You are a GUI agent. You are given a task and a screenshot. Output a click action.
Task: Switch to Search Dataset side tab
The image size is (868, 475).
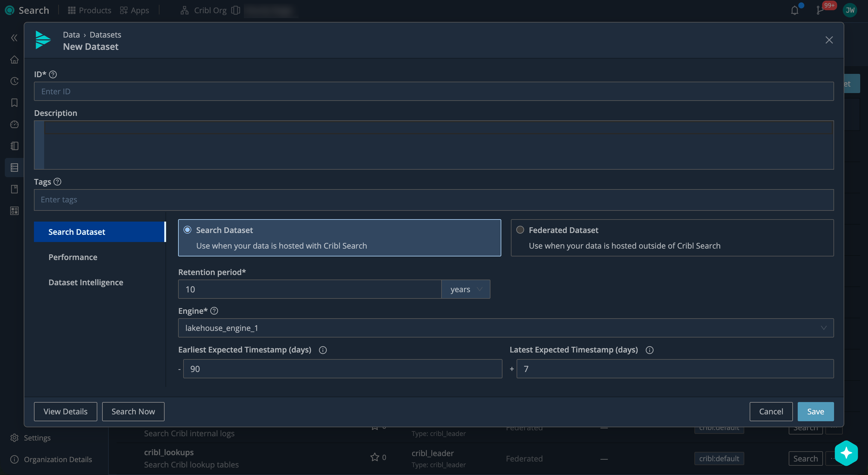click(100, 232)
